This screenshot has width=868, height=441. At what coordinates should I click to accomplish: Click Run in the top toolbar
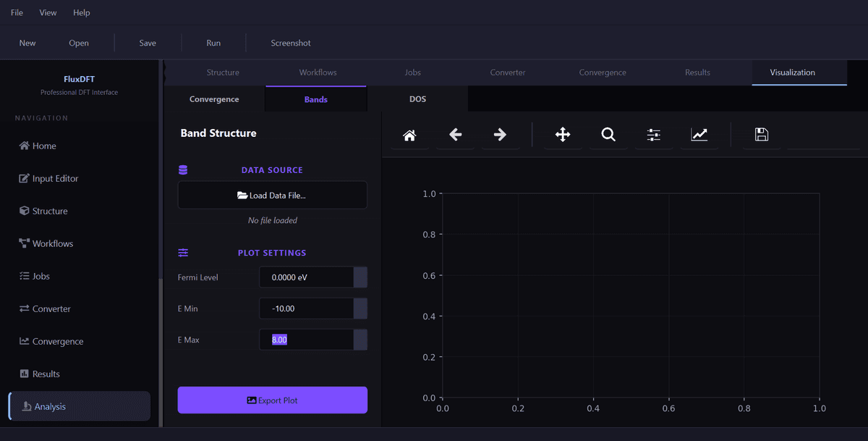[x=213, y=43]
